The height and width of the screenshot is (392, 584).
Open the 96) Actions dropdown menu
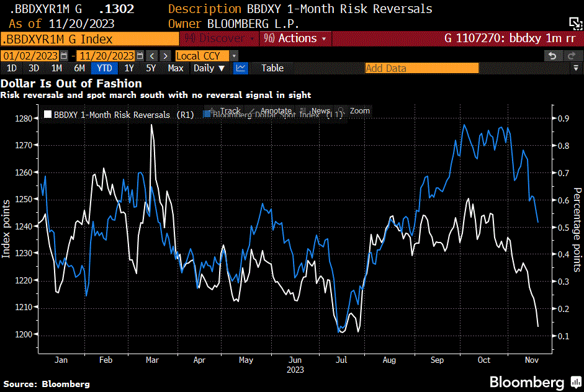click(x=295, y=38)
